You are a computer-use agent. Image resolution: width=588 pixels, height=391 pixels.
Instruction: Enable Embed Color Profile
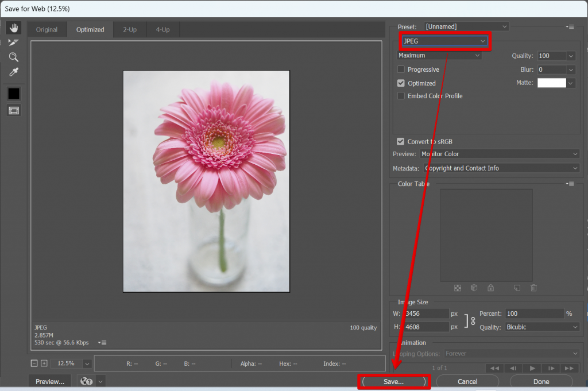[x=400, y=96]
